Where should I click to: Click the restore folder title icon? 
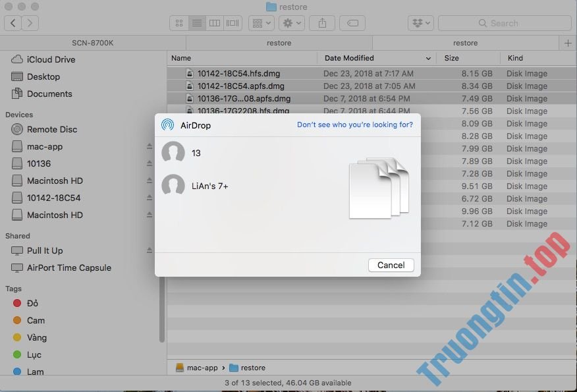pyautogui.click(x=271, y=7)
